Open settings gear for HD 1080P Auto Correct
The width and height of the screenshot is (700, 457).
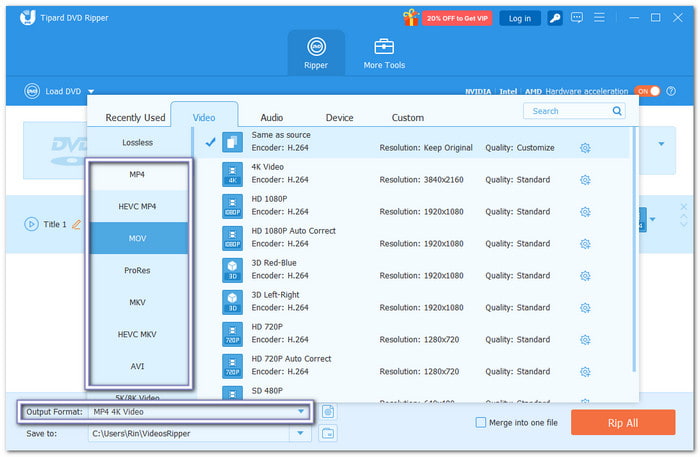[585, 244]
